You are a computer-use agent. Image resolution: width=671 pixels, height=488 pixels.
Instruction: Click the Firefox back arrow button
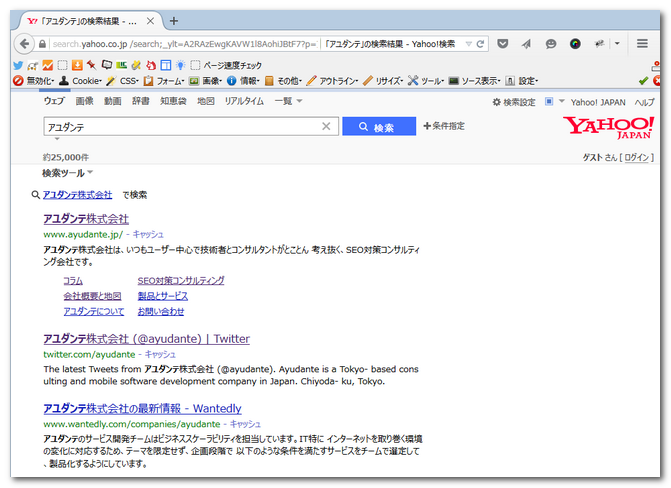24,44
